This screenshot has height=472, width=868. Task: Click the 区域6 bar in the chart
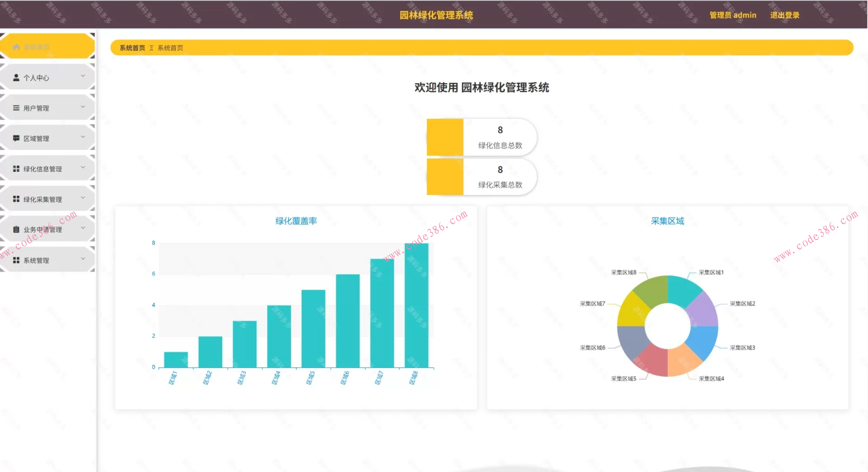pyautogui.click(x=348, y=321)
